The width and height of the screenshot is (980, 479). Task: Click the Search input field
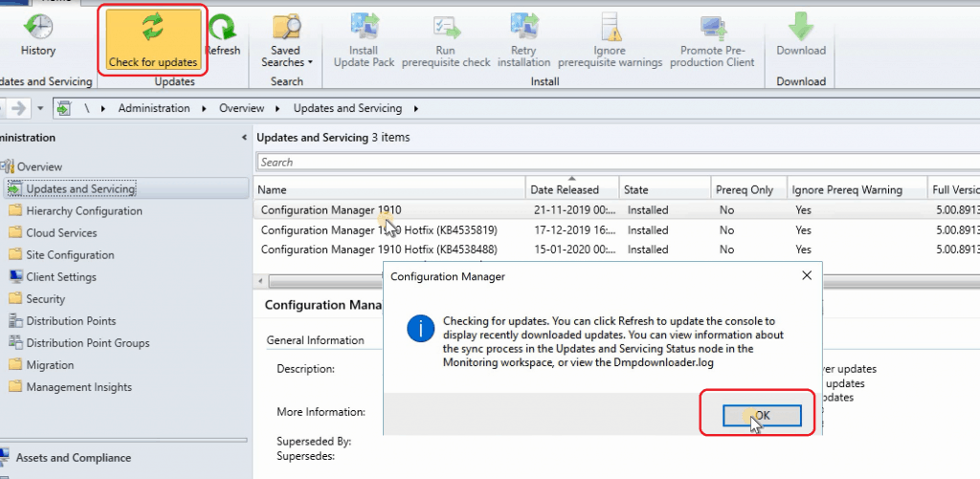click(x=617, y=163)
